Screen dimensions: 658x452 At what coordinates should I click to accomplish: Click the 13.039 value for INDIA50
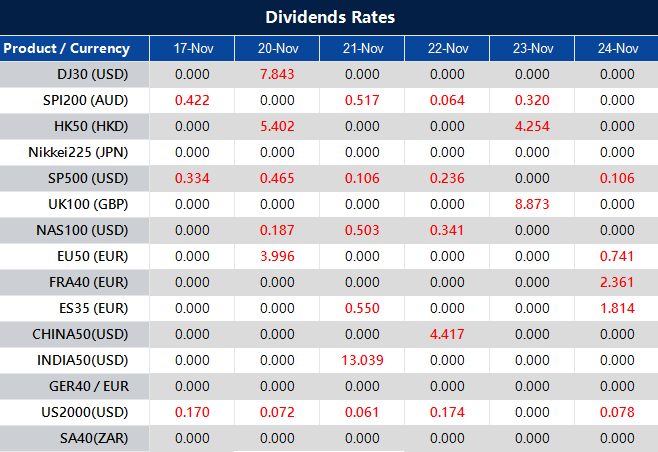coord(362,360)
